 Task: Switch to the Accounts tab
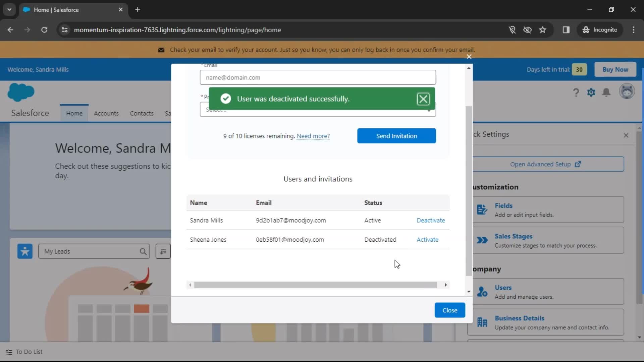tap(106, 113)
